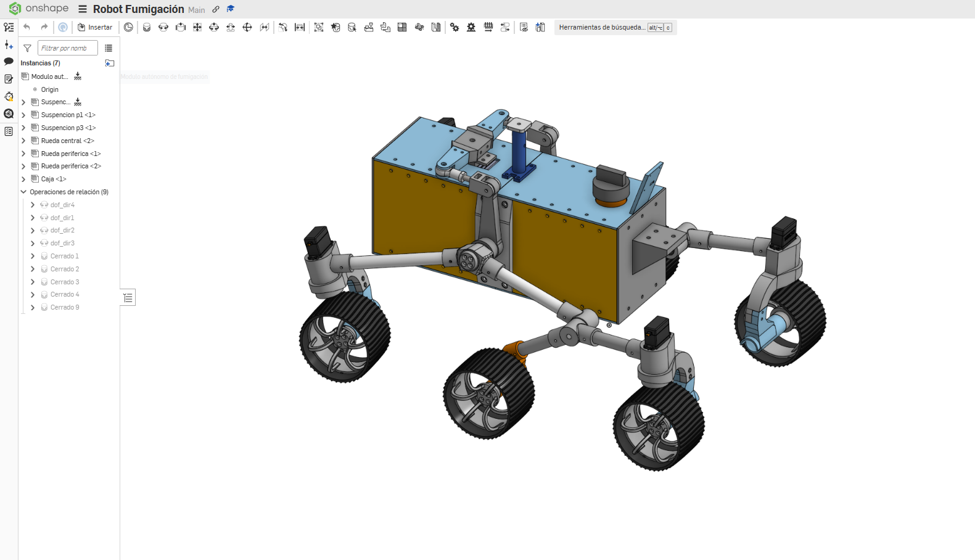This screenshot has height=560, width=975.
Task: Expand Rueda central <2>
Action: point(23,141)
